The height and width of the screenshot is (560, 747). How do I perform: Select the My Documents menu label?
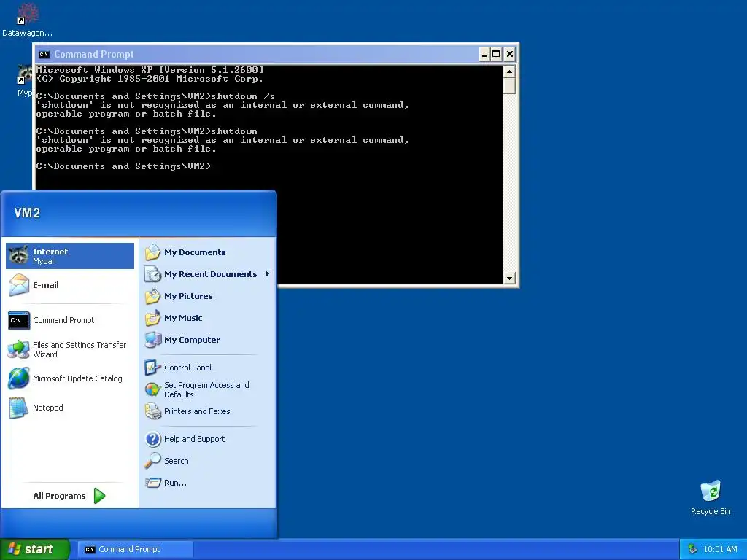pos(194,252)
